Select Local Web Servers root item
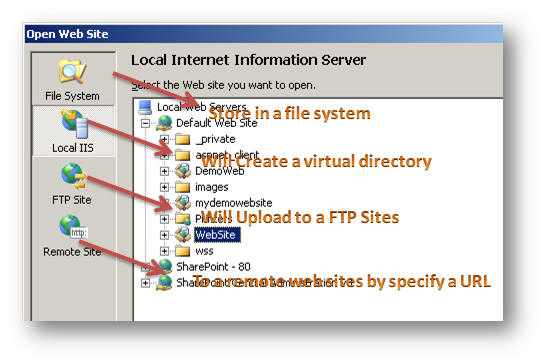Screen dimensions: 545x363 coord(202,107)
